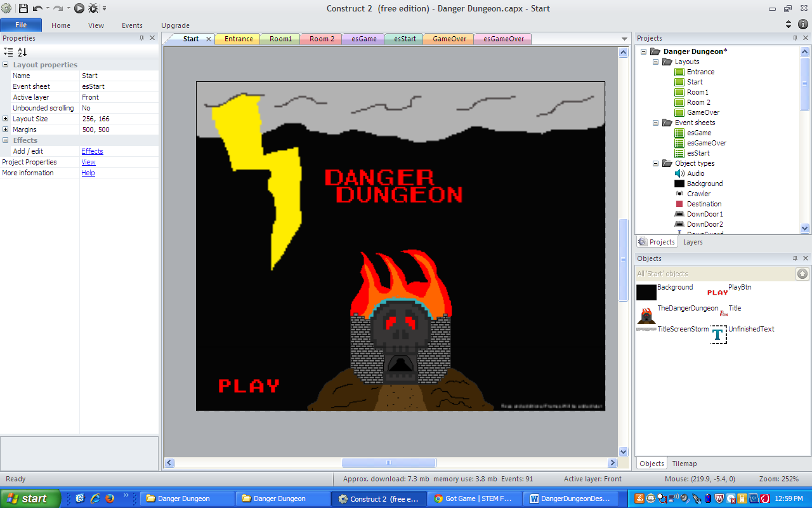Collapse the Danger Dungeon project tree
Image resolution: width=812 pixels, height=508 pixels.
[643, 51]
